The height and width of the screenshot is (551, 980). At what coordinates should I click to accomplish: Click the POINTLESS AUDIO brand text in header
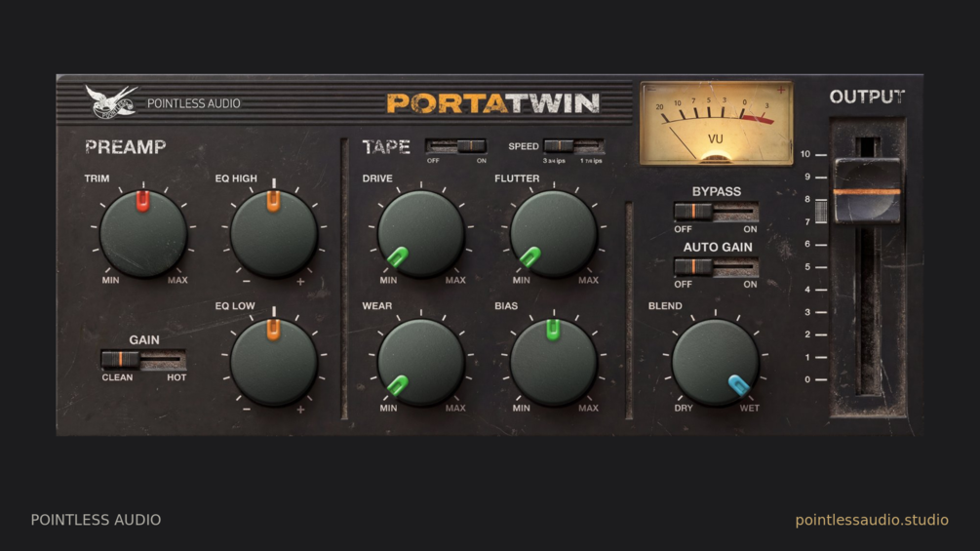(194, 103)
